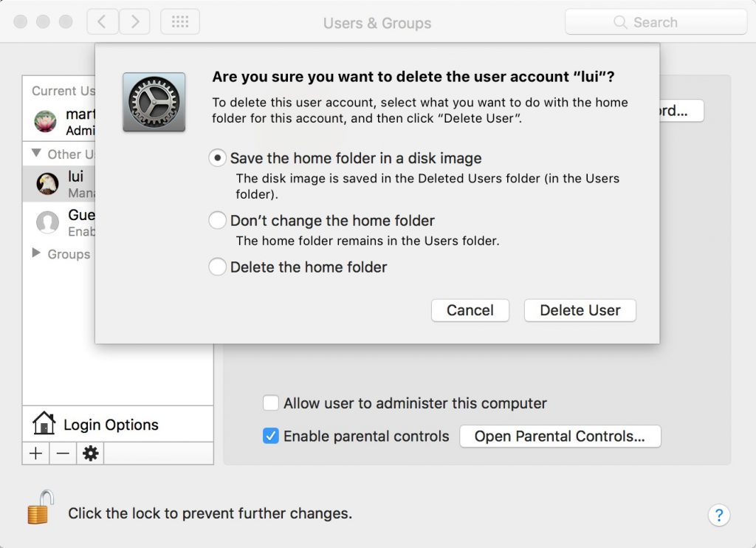Show all preferences grid button
This screenshot has height=548, width=756.
[179, 22]
